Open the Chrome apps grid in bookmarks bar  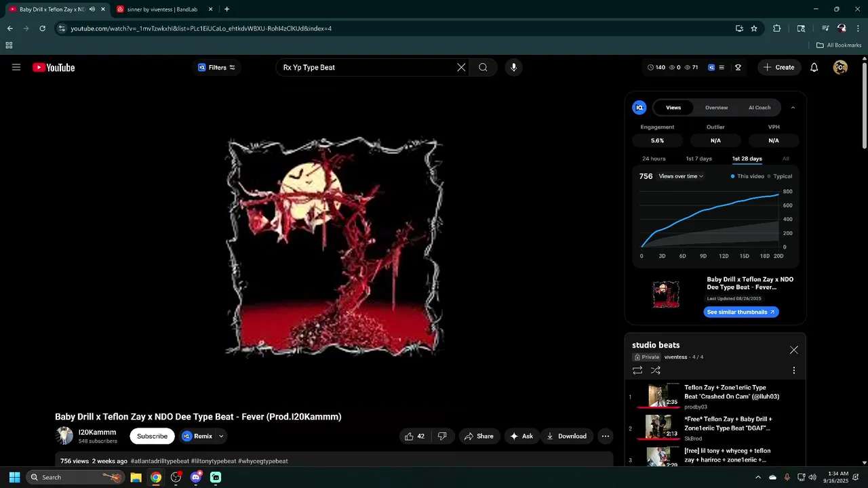[9, 45]
